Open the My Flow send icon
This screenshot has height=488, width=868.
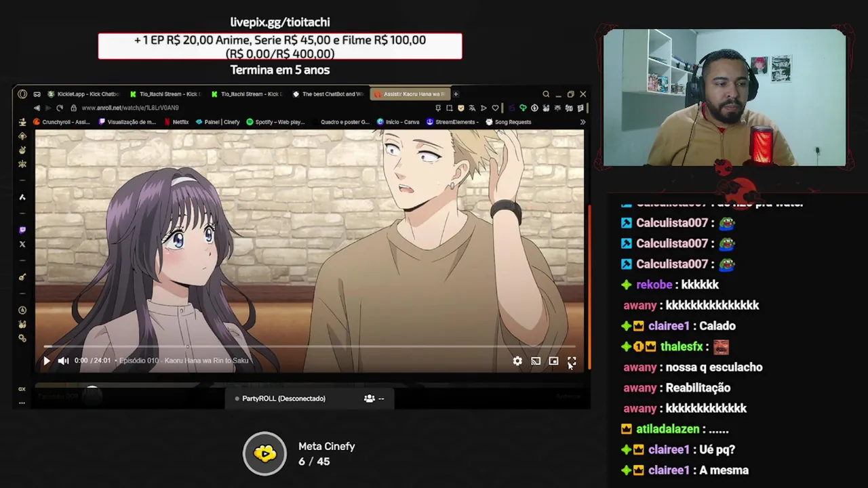(484, 108)
